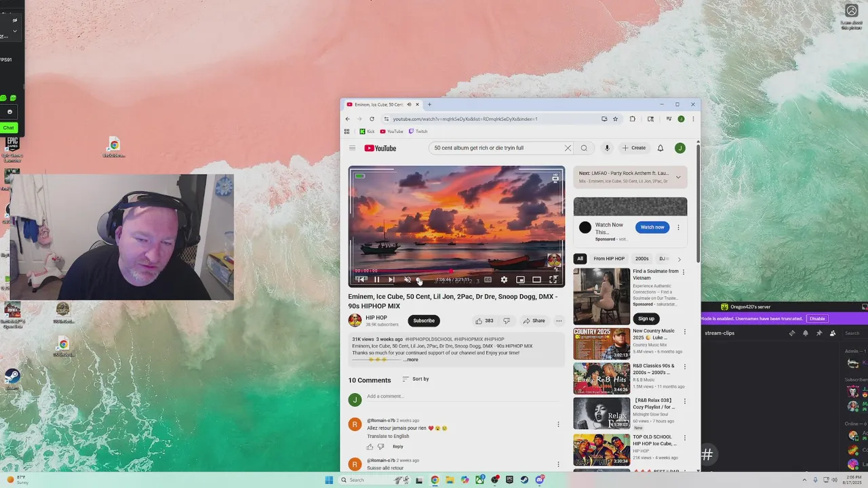This screenshot has height=488, width=868.
Task: Pause the video
Action: point(377,279)
